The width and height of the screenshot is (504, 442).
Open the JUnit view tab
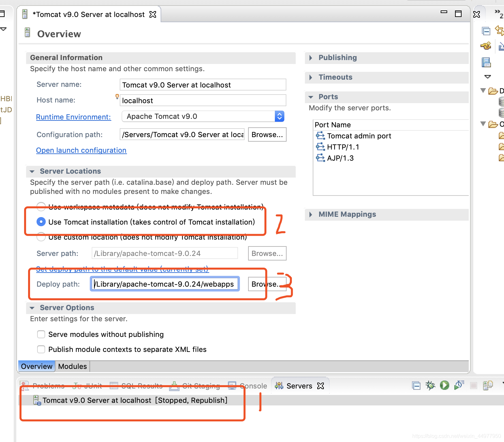pyautogui.click(x=87, y=386)
